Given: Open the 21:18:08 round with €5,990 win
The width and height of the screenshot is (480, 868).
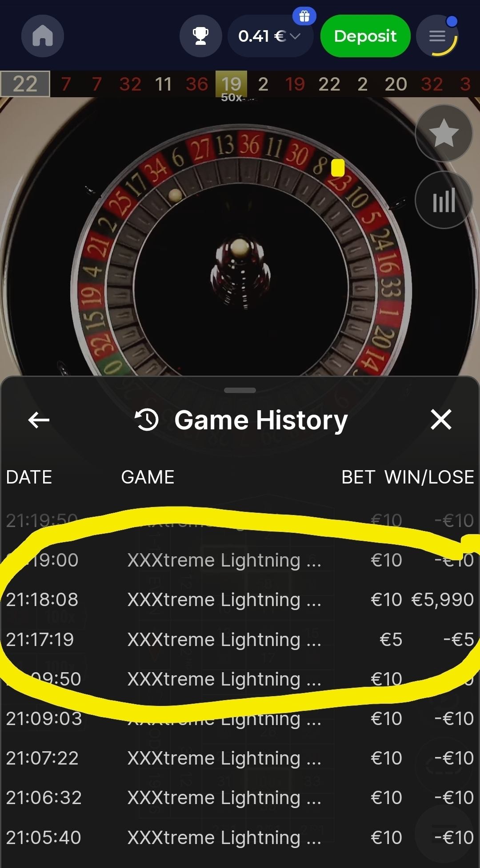Looking at the screenshot, I should 240,600.
